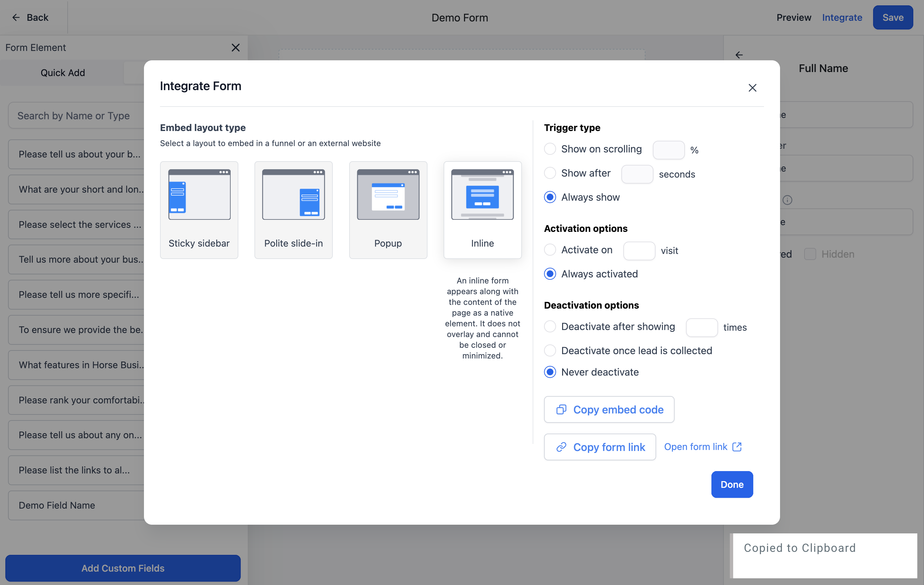Select Deactivate once lead is collected

pyautogui.click(x=550, y=350)
